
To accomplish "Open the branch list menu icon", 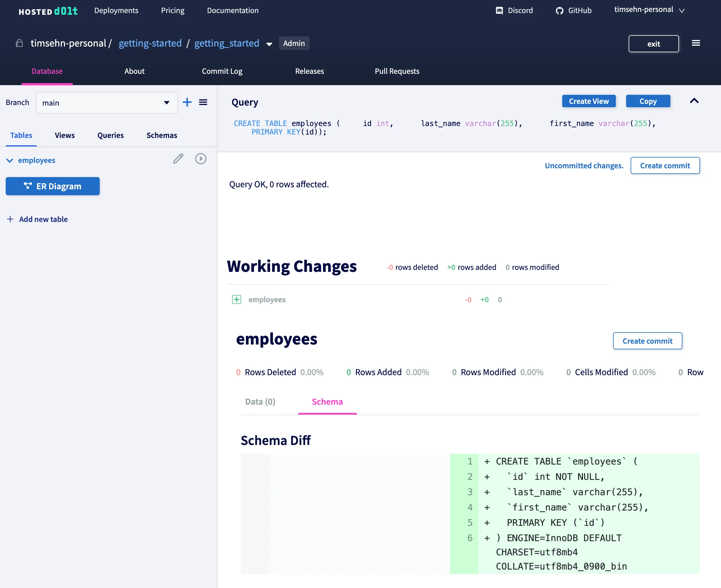I will (203, 102).
